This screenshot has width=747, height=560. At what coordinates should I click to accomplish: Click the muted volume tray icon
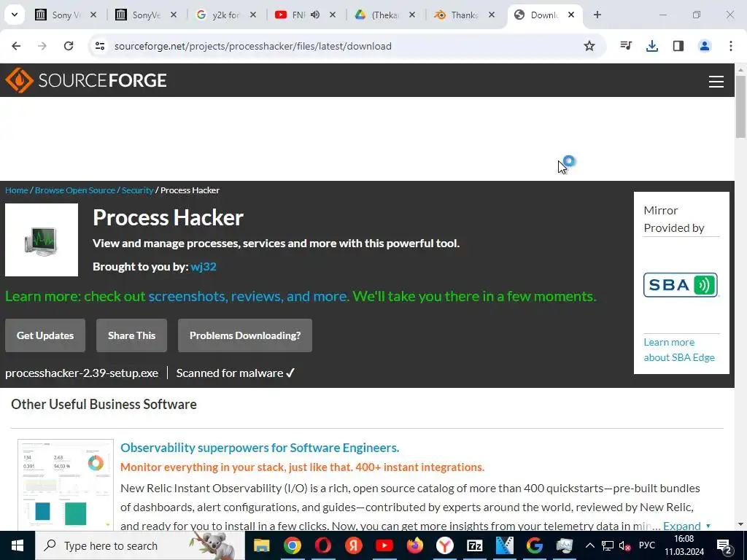tap(625, 545)
